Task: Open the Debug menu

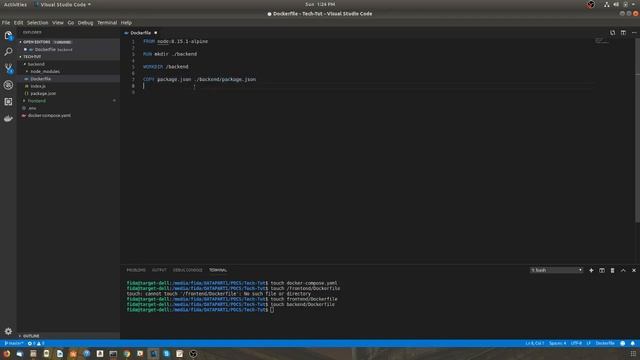Action: pos(85,23)
